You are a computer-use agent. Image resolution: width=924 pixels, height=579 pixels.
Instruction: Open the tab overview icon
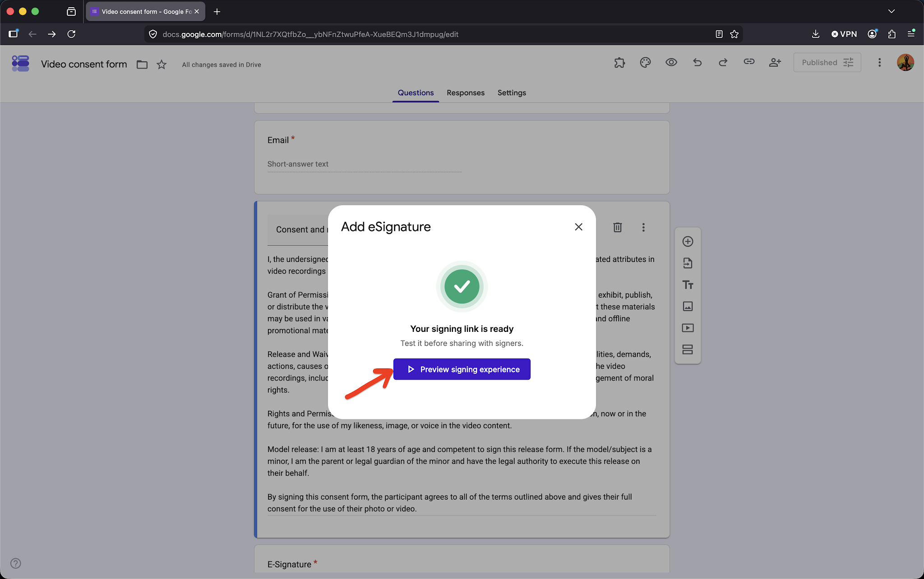[71, 12]
